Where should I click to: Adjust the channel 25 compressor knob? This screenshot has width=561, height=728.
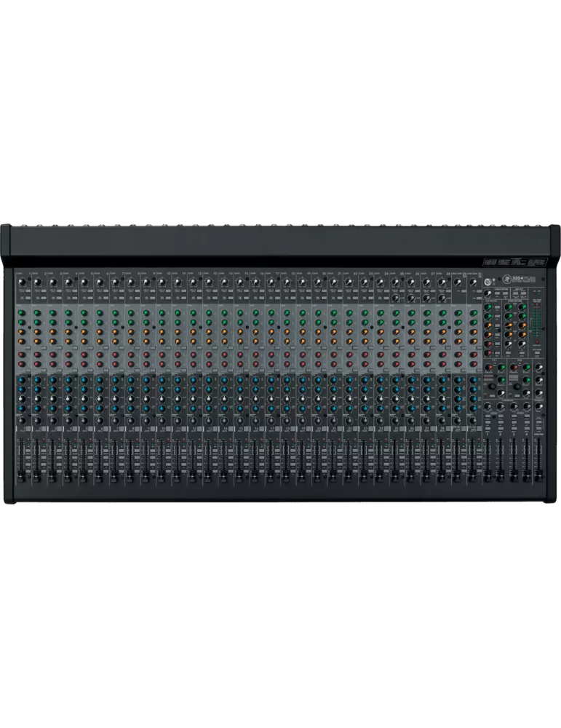[395, 298]
